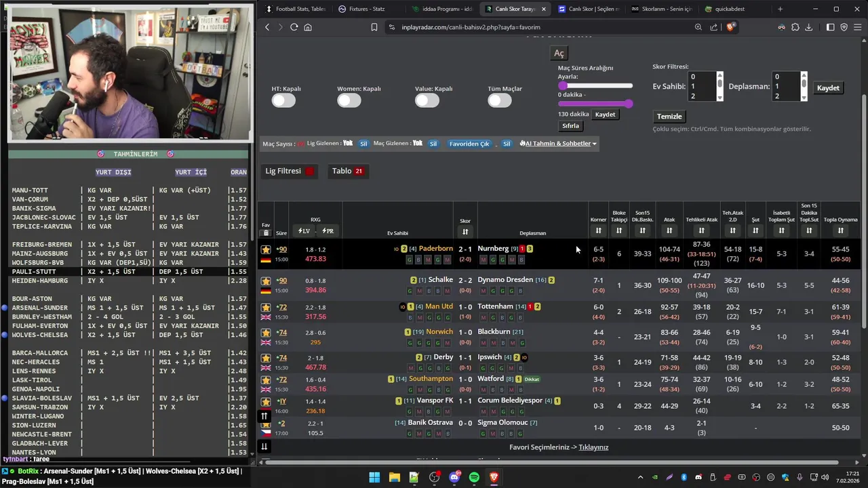Sort by İsabetli Toplam Şut column
Screen dimensions: 868x488
pos(781,231)
